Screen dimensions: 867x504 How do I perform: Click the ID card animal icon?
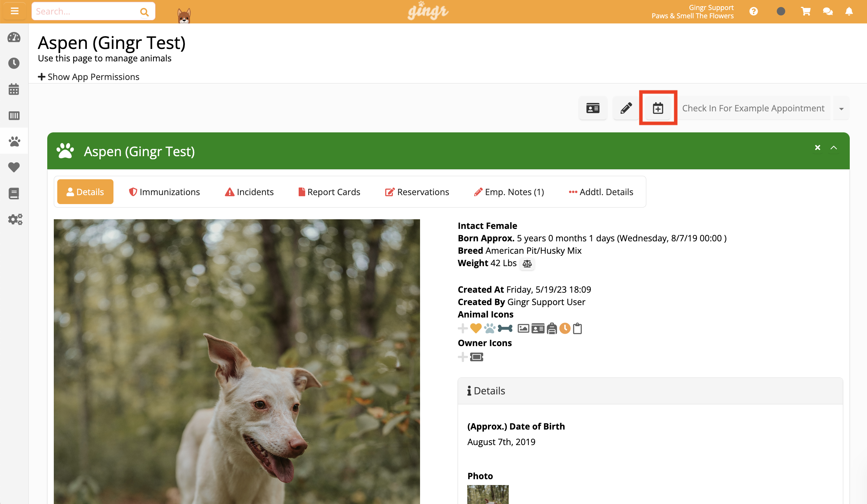538,329
